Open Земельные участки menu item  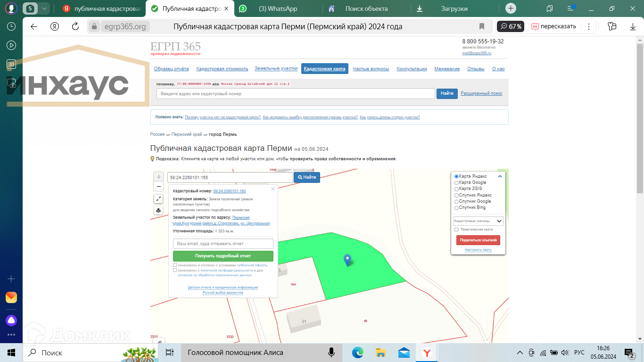(276, 68)
